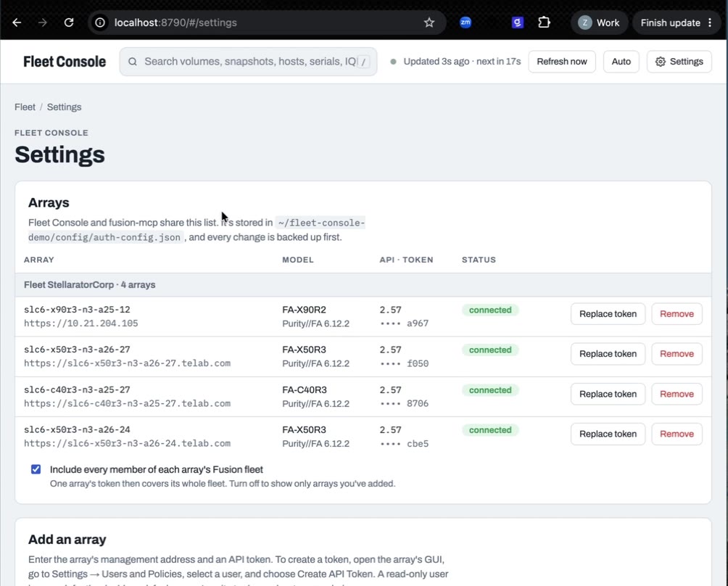The image size is (728, 586).
Task: Click connected status of slc6-x90r3-n3-a25-12
Action: pos(490,310)
